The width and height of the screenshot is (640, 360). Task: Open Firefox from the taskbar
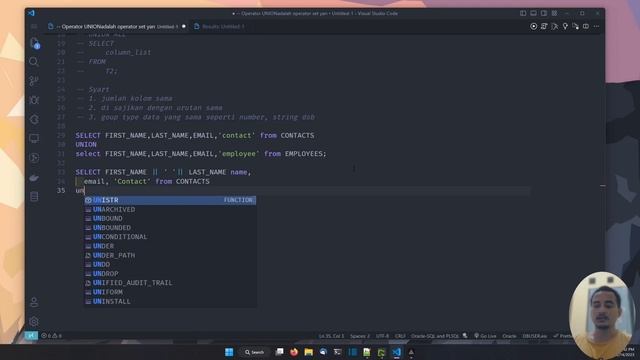coord(294,352)
